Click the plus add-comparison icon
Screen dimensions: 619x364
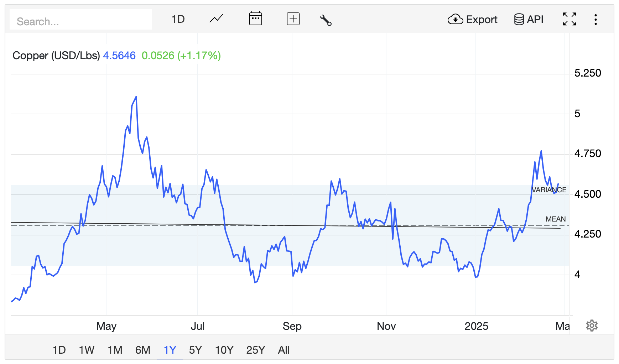click(x=293, y=19)
